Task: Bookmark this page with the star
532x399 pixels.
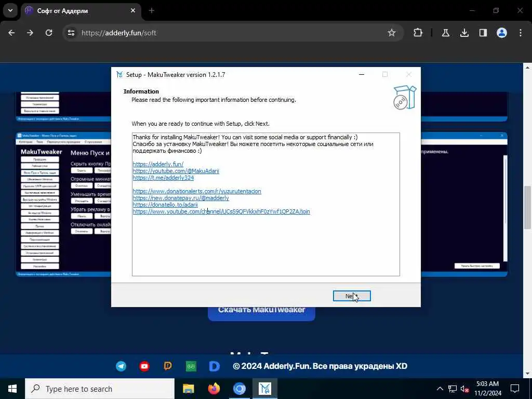Action: (x=392, y=33)
